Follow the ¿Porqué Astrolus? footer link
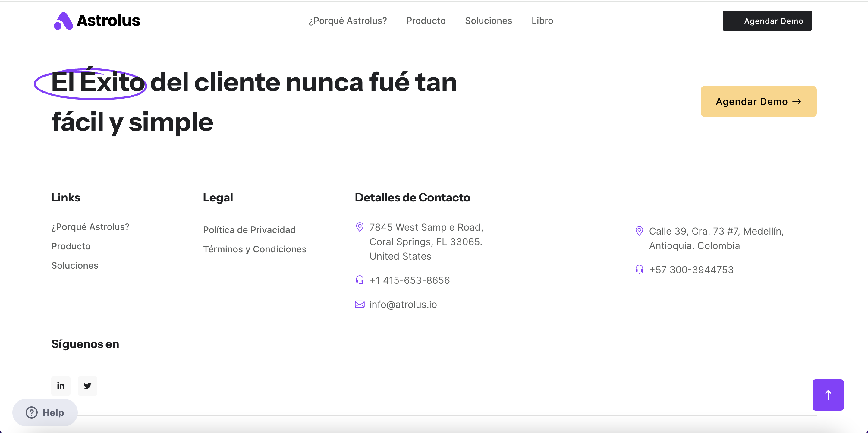 [90, 227]
